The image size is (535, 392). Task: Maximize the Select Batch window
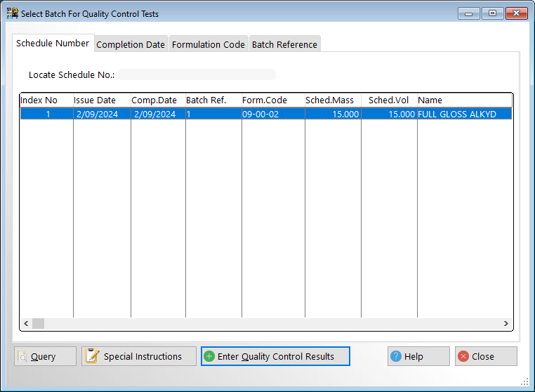tap(492, 13)
